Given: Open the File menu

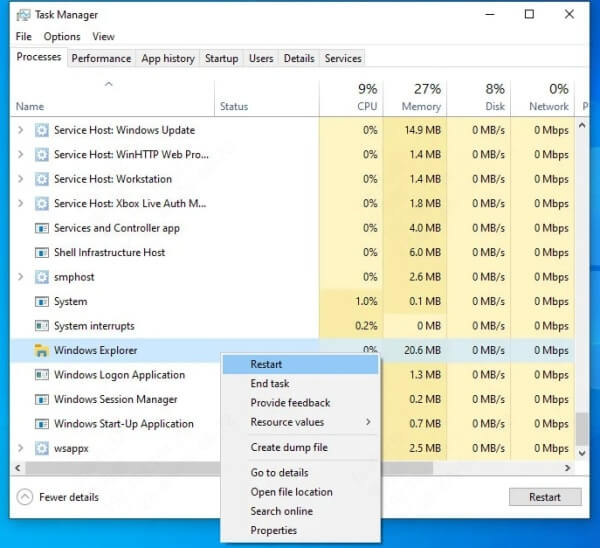Looking at the screenshot, I should (x=24, y=37).
